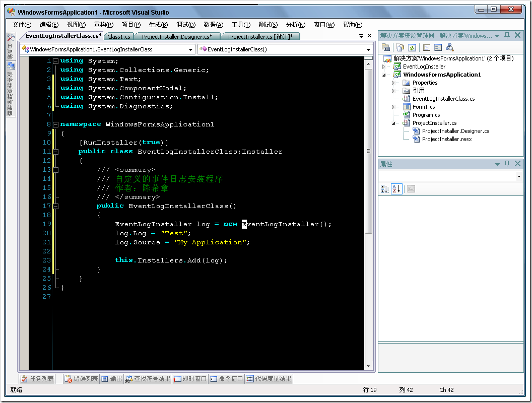
Task: Click View Code icon in Solution Explorer
Action: [x=427, y=47]
